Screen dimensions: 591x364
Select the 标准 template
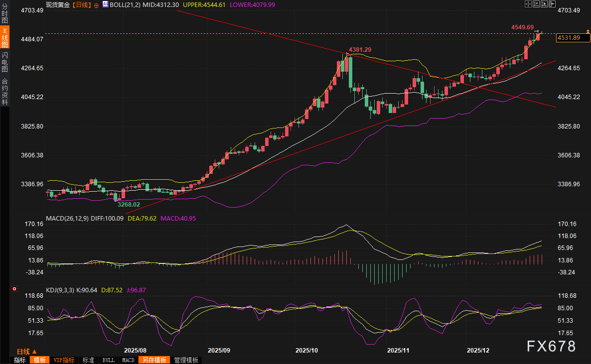(x=88, y=360)
